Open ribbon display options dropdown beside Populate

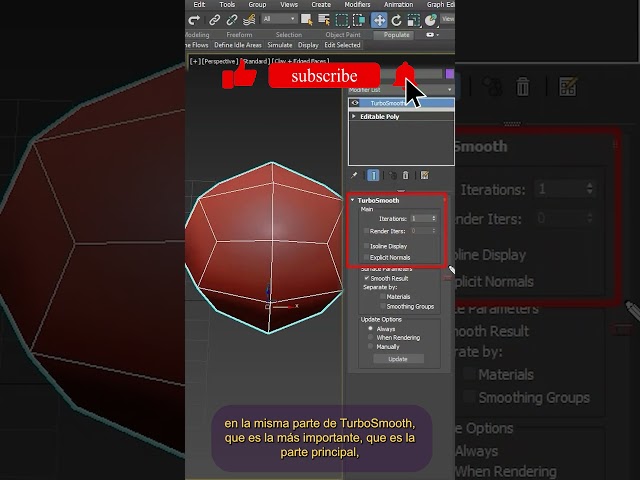click(x=432, y=35)
